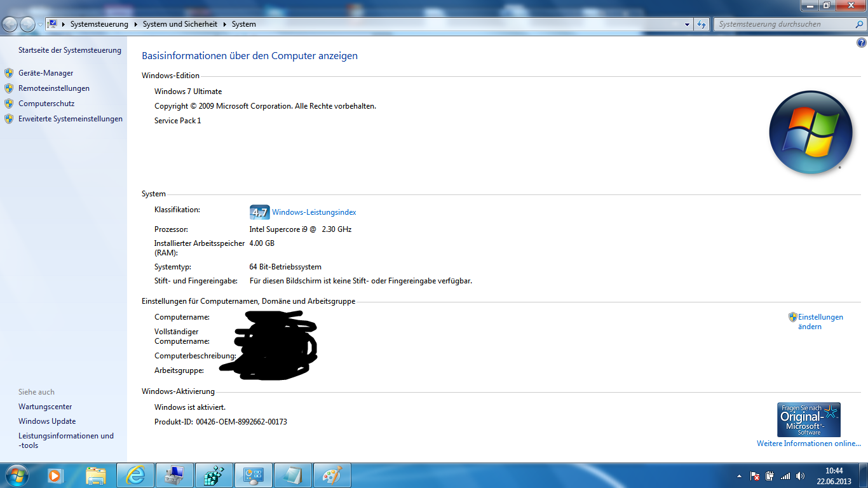Image resolution: width=868 pixels, height=488 pixels.
Task: Click the shield icon beside Erweiterte Systemeinstellungen
Action: click(x=9, y=119)
